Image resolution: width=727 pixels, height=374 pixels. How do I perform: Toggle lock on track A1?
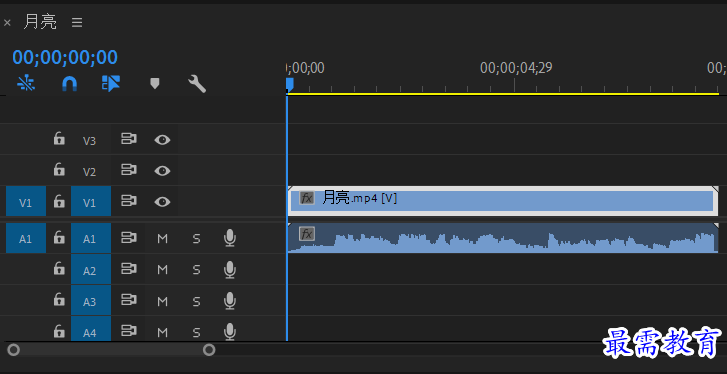pyautogui.click(x=59, y=238)
